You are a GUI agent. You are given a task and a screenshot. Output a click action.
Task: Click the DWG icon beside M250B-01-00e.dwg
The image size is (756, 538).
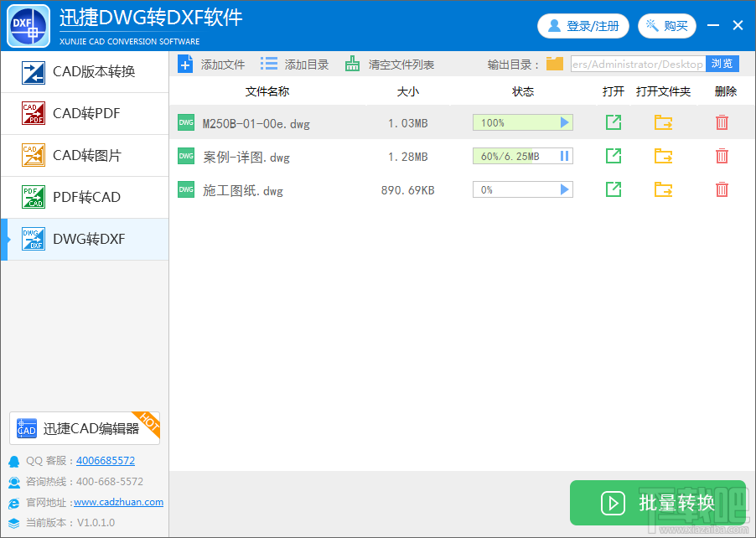(x=186, y=122)
